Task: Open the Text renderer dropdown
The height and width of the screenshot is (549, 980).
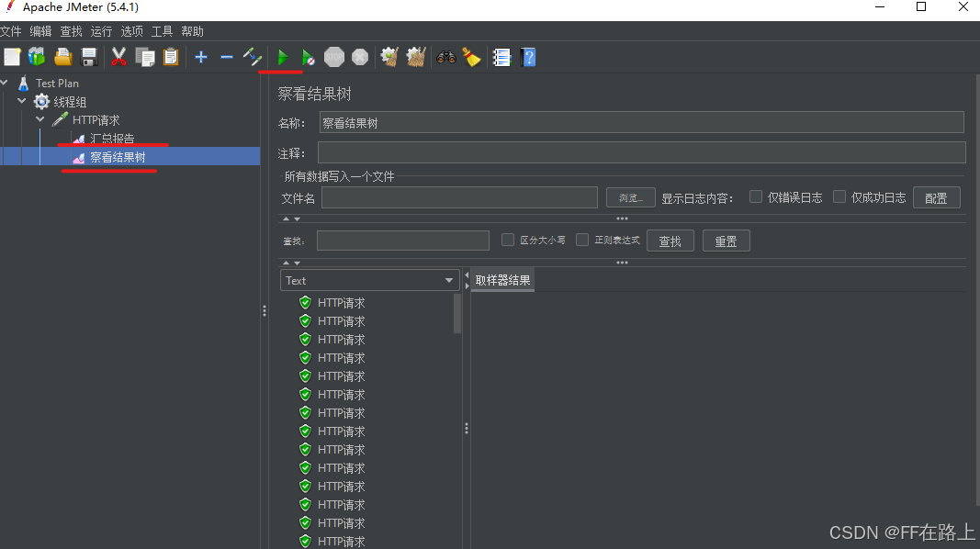Action: (370, 280)
